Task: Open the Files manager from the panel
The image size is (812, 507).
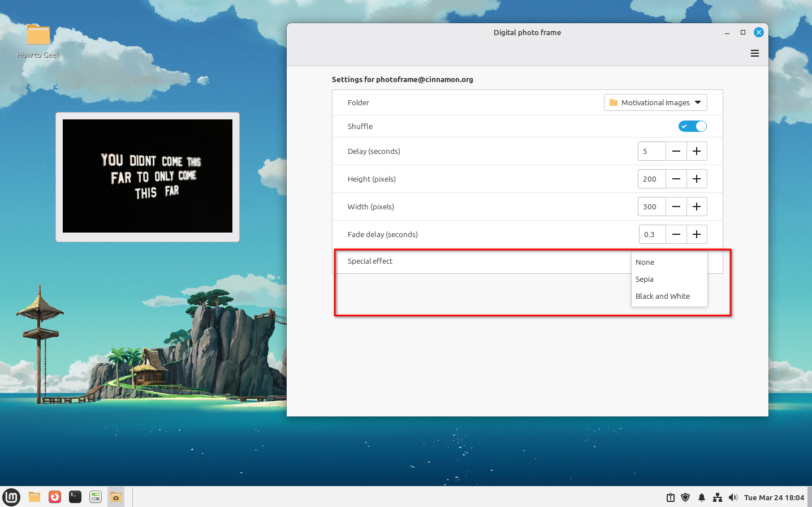Action: [x=34, y=497]
